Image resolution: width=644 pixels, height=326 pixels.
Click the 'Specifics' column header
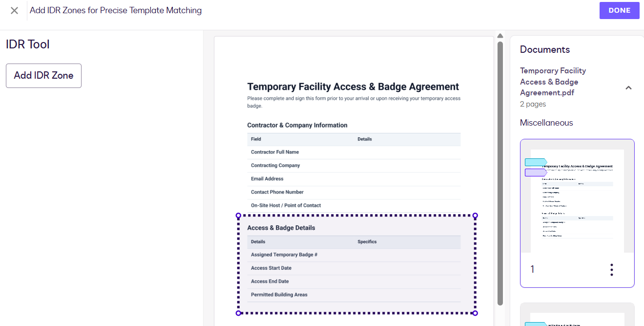coord(367,242)
